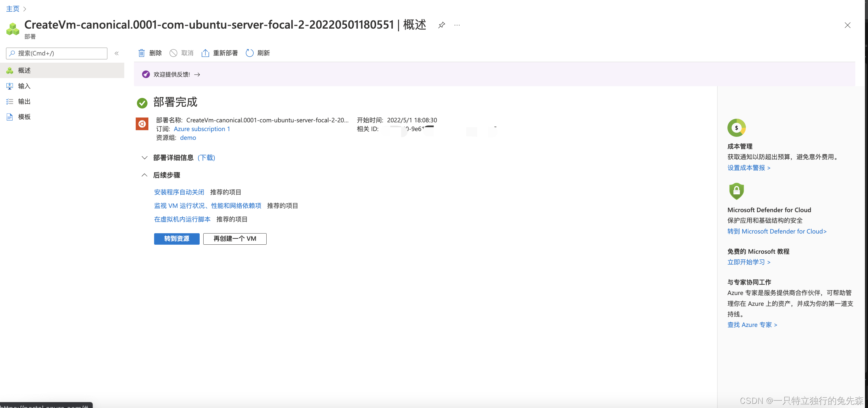Image resolution: width=868 pixels, height=408 pixels.
Task: Expand the 部署详细信息 section
Action: pos(144,158)
